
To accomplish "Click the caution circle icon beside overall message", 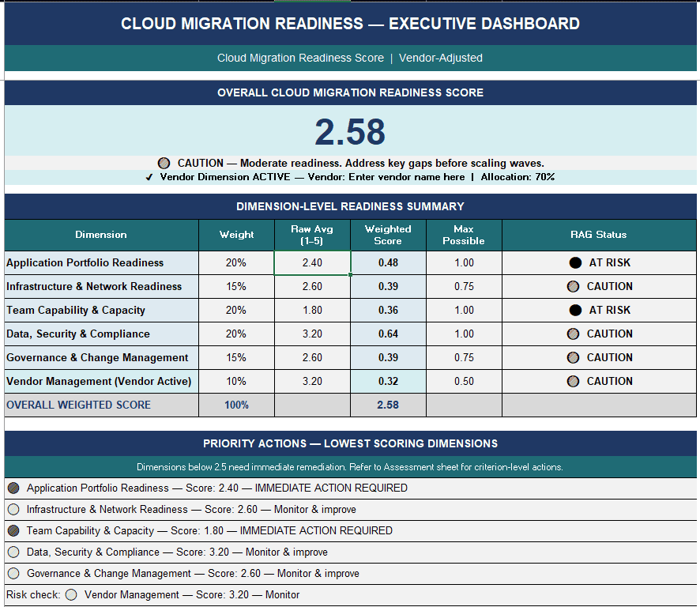I will pos(164,163).
